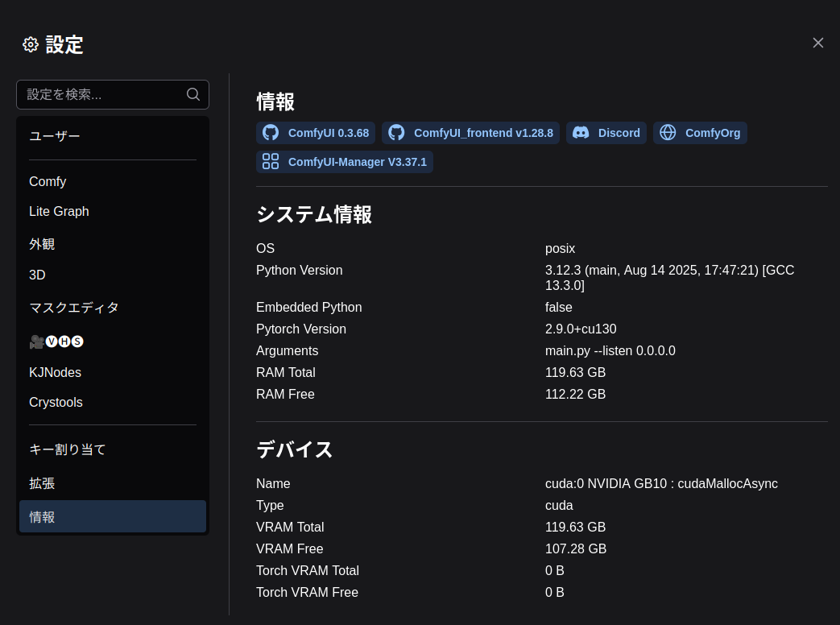Open the ComfyOrg link
The image size is (840, 625).
click(712, 132)
